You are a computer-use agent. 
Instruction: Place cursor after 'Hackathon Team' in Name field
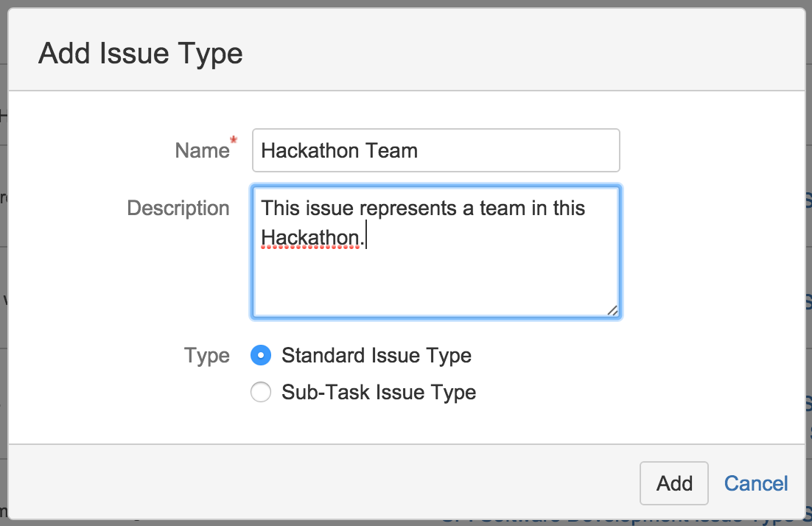[x=421, y=150]
